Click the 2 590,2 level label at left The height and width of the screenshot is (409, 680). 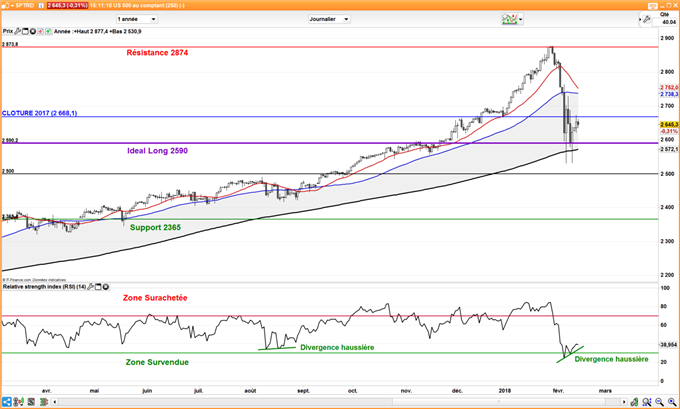pyautogui.click(x=10, y=141)
